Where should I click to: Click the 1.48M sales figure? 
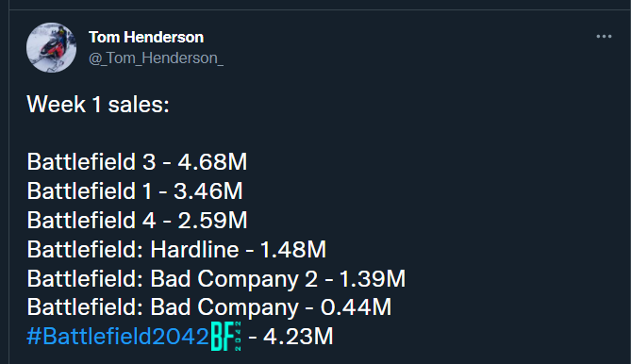pos(293,249)
